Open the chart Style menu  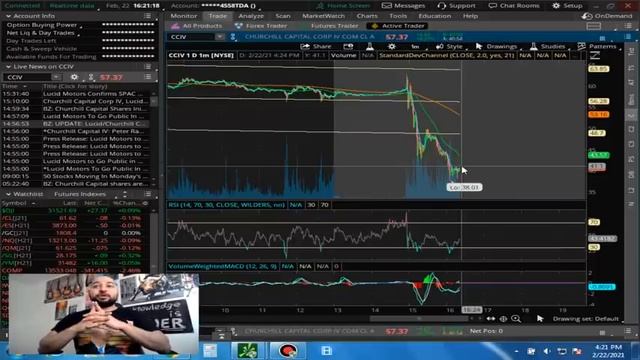click(449, 47)
